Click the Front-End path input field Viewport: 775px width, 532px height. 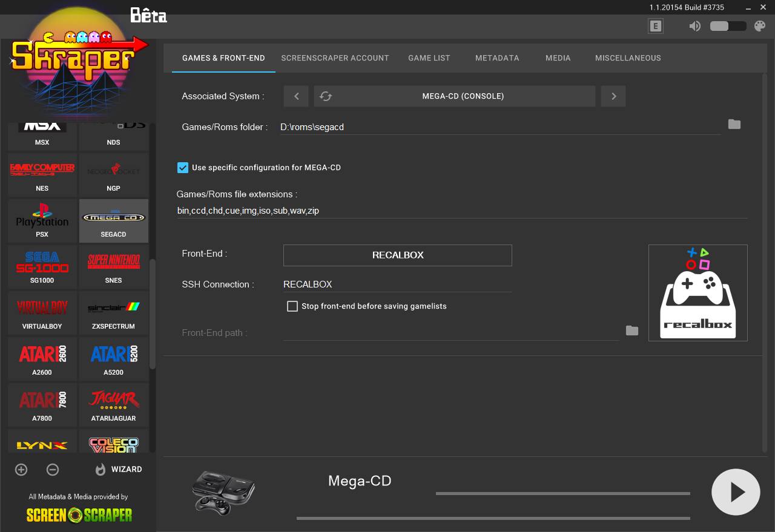(x=451, y=333)
